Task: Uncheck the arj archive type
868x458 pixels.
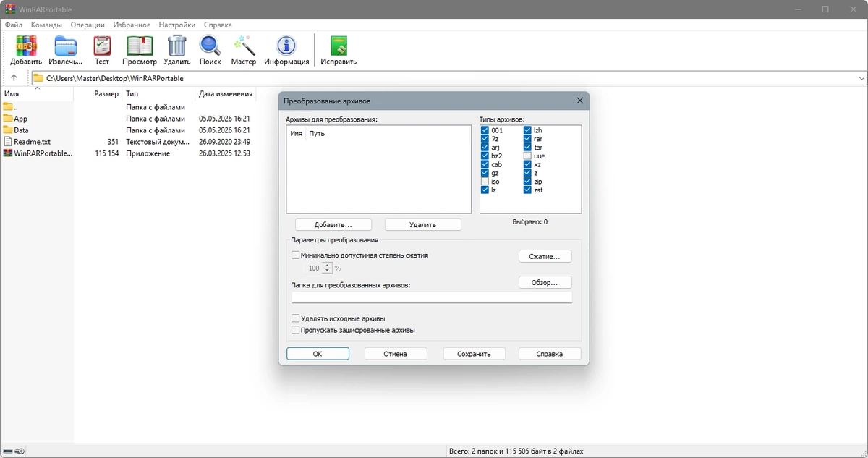Action: point(485,148)
